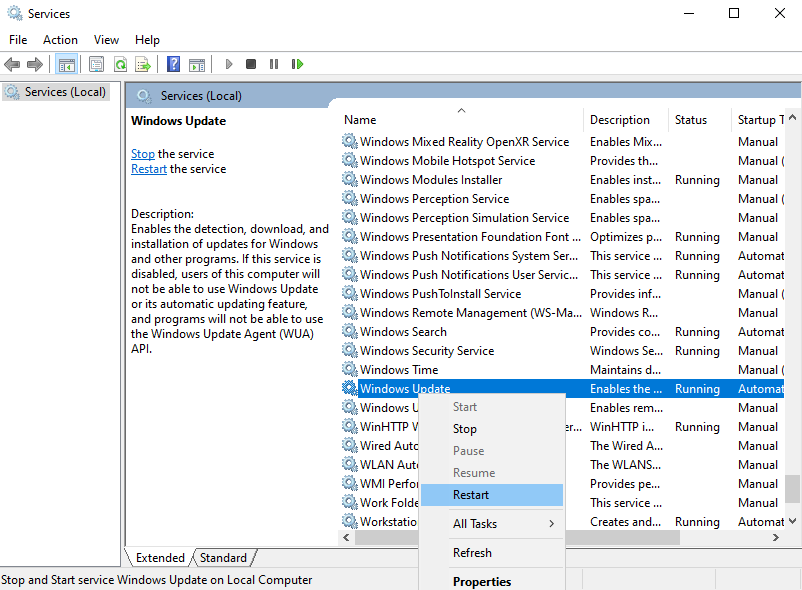Click gear icon of Windows PushToInstall Service

350,293
